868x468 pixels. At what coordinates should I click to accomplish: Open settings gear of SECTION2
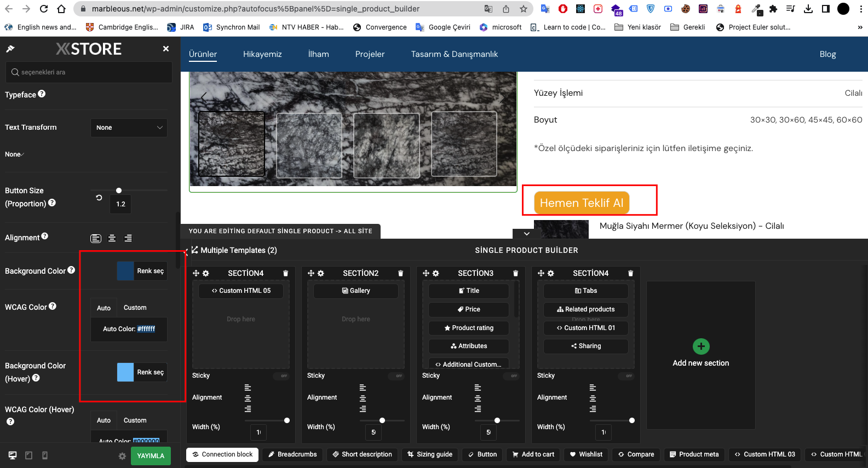[321, 273]
